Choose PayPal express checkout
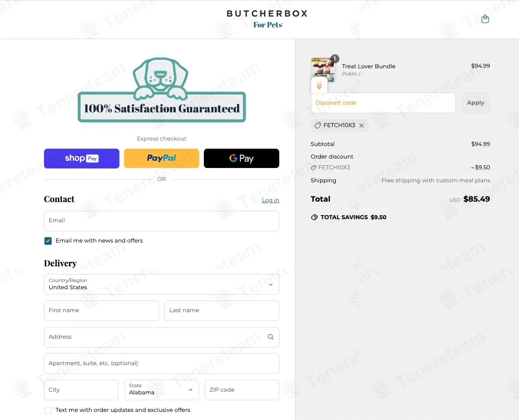The image size is (519, 420). pos(162,158)
